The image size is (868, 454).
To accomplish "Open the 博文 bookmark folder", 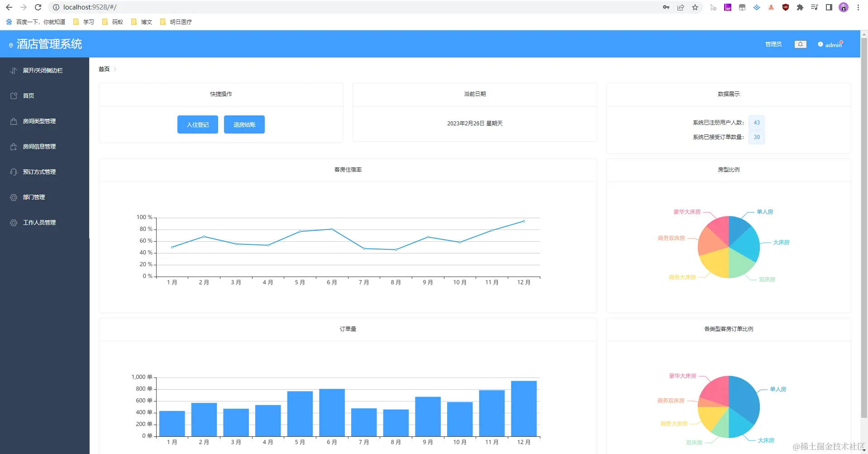I will [142, 22].
